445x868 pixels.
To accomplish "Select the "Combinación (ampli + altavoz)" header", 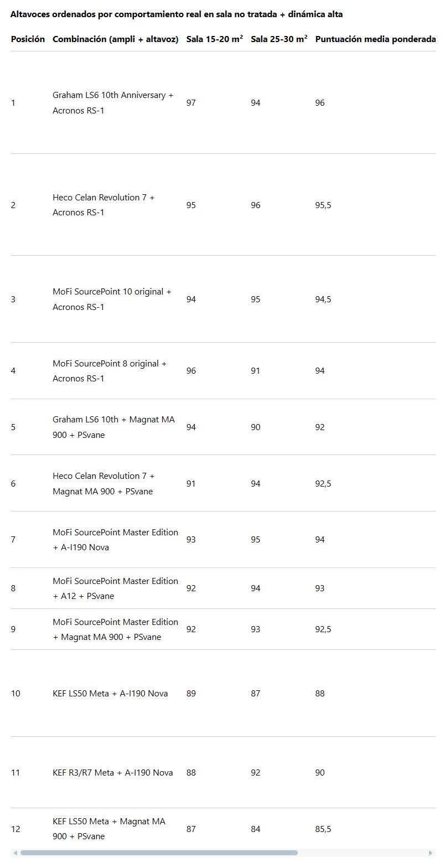I will tap(115, 39).
